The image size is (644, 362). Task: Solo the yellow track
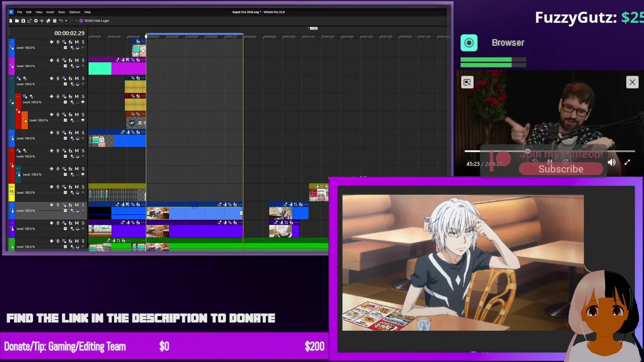click(x=83, y=187)
